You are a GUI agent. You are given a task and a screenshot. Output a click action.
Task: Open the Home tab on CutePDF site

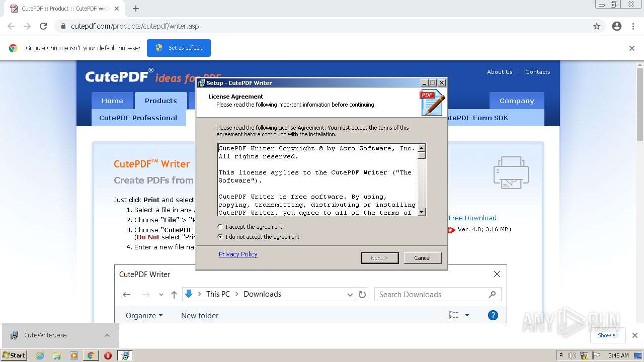point(112,101)
